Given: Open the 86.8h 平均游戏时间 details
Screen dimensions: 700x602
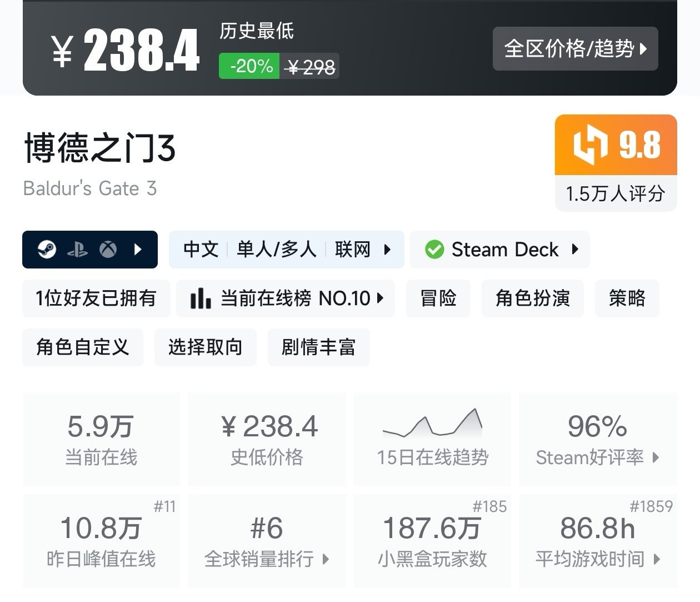Looking at the screenshot, I should point(598,541).
